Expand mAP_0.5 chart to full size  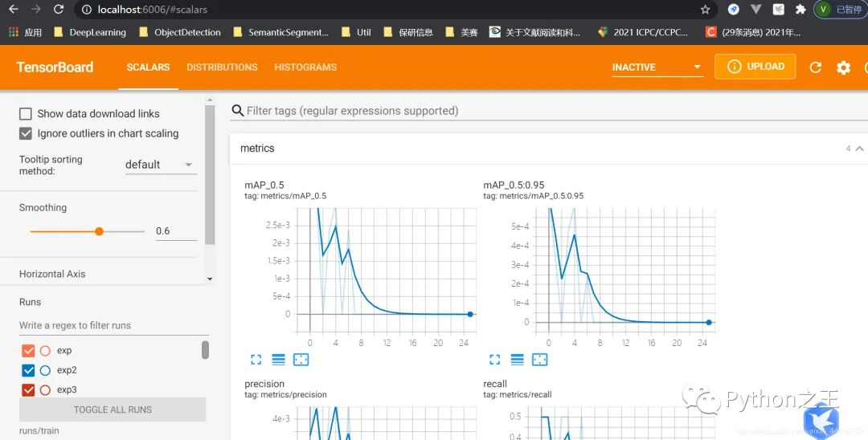pyautogui.click(x=256, y=360)
